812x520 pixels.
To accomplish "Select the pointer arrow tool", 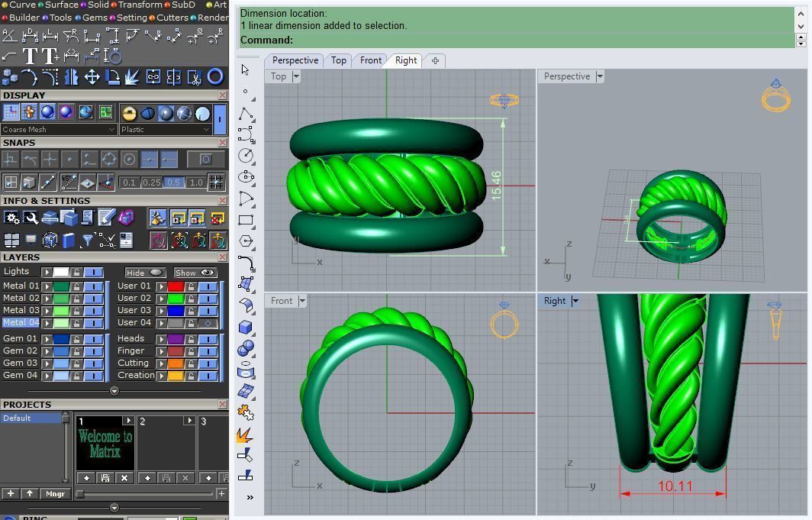I will 246,69.
